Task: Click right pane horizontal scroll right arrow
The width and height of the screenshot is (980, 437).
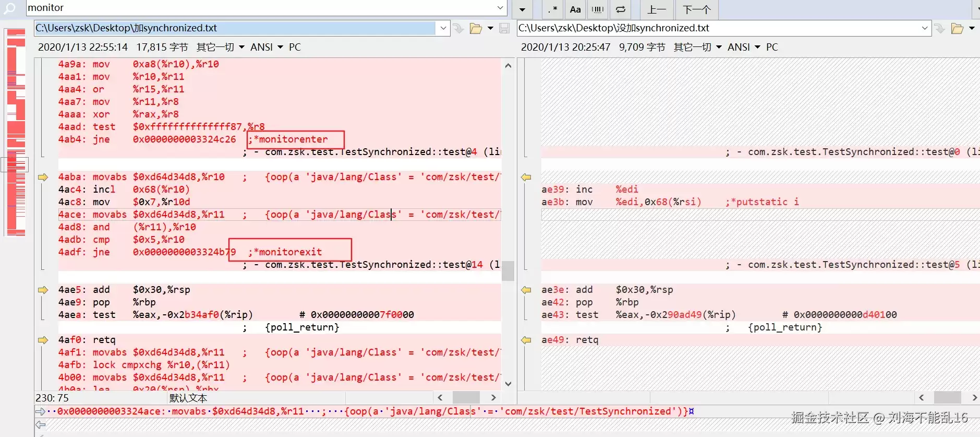Action: pyautogui.click(x=974, y=398)
